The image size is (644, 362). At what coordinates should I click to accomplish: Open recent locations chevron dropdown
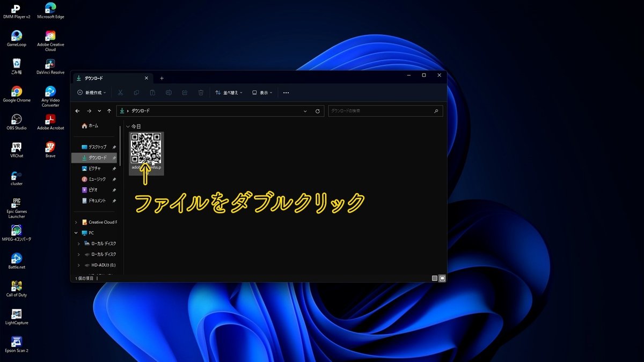(x=99, y=111)
